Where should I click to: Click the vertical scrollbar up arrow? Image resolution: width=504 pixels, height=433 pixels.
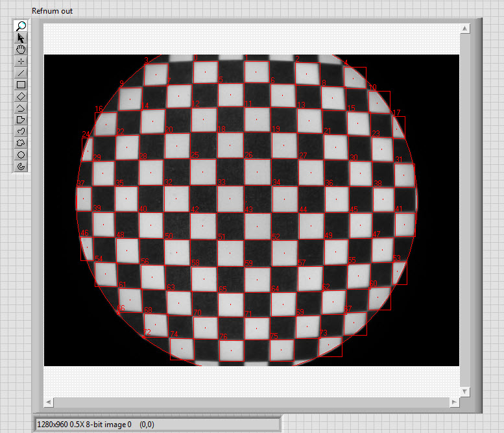[464, 29]
